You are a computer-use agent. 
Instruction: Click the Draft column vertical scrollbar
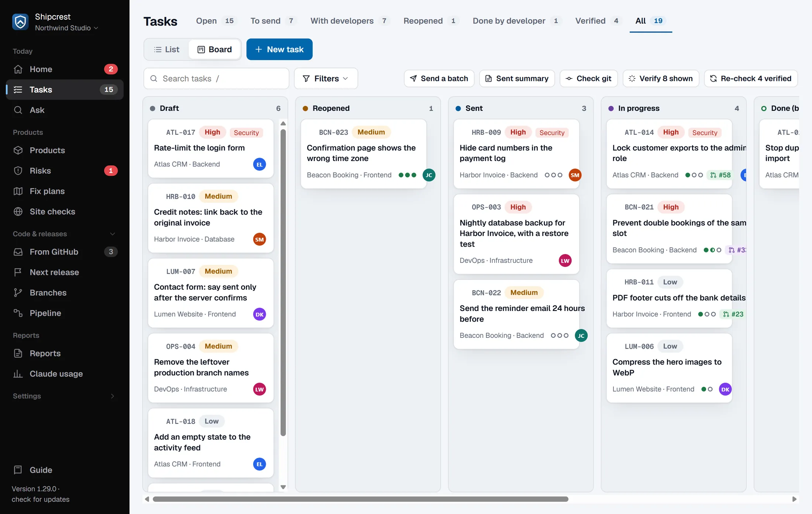pyautogui.click(x=283, y=283)
